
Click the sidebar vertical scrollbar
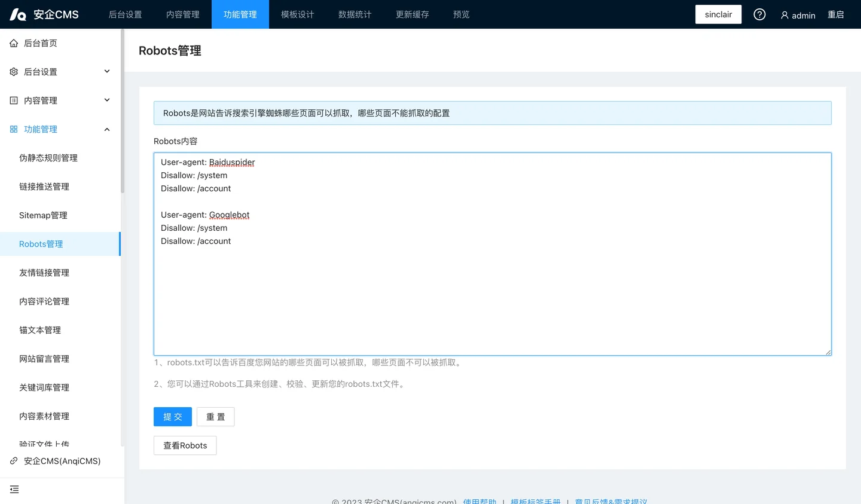coord(123,111)
